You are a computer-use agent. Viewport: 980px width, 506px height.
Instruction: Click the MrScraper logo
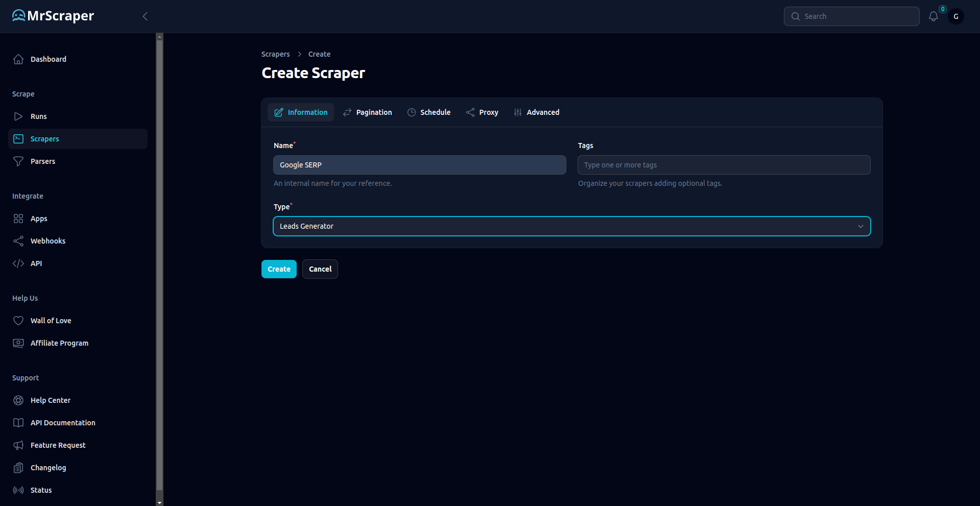coord(53,16)
